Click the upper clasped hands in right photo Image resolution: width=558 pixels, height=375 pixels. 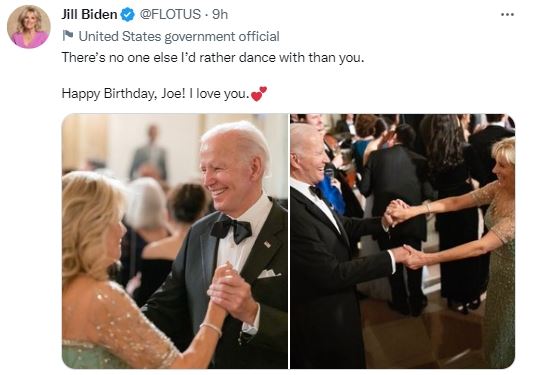click(x=396, y=212)
